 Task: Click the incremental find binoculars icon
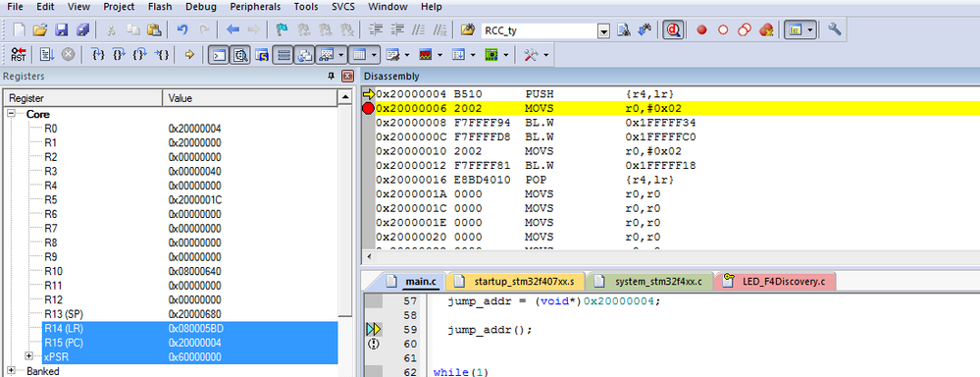(645, 30)
